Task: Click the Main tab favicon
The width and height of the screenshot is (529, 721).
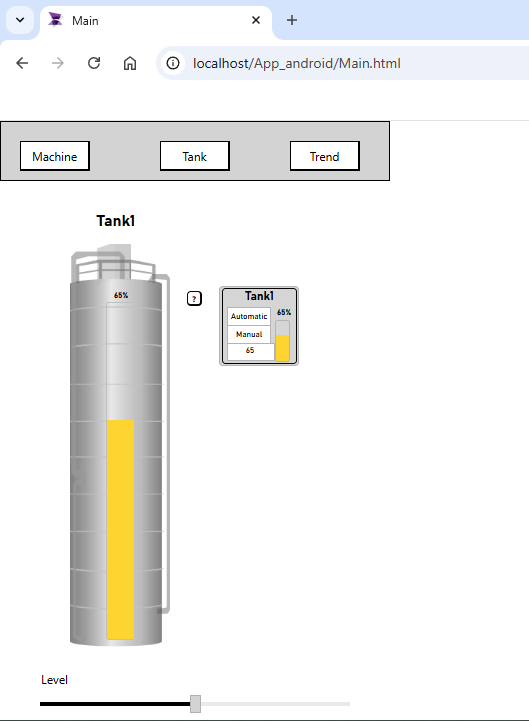Action: click(x=55, y=20)
